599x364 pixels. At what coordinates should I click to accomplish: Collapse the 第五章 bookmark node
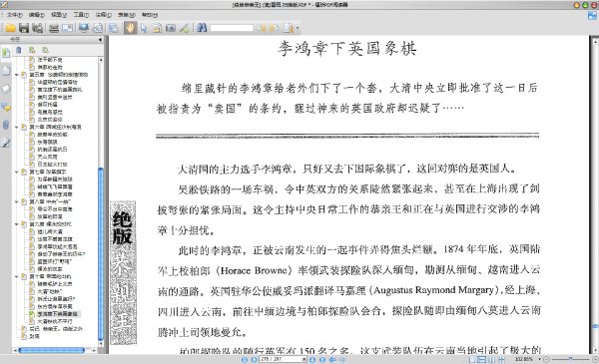pos(17,75)
